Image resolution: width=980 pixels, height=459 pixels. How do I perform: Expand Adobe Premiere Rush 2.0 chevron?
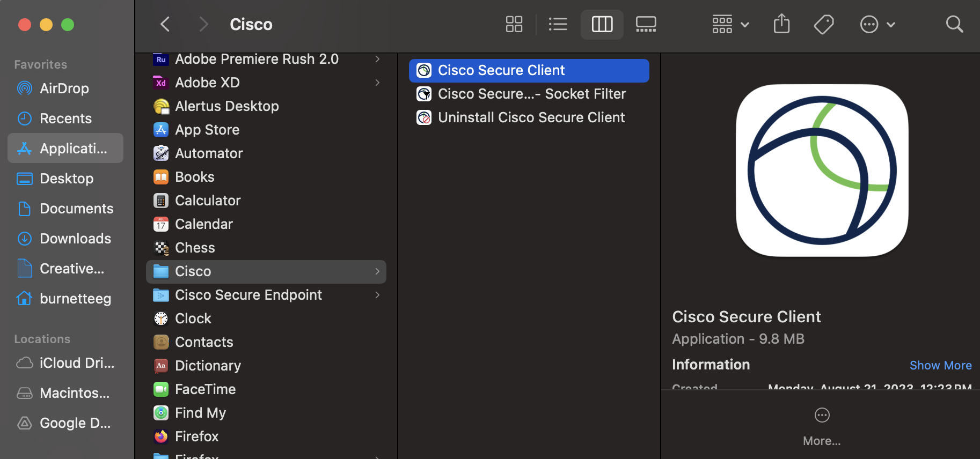tap(377, 59)
